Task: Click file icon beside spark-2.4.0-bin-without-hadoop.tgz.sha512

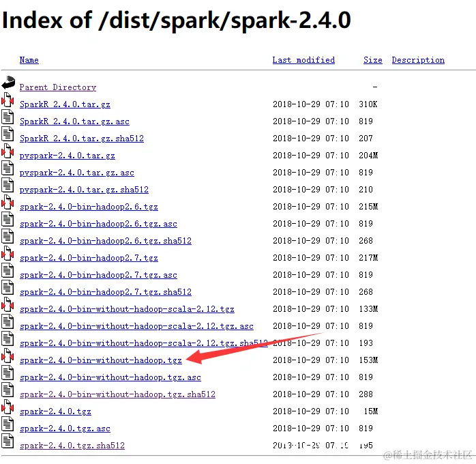Action: tap(8, 390)
